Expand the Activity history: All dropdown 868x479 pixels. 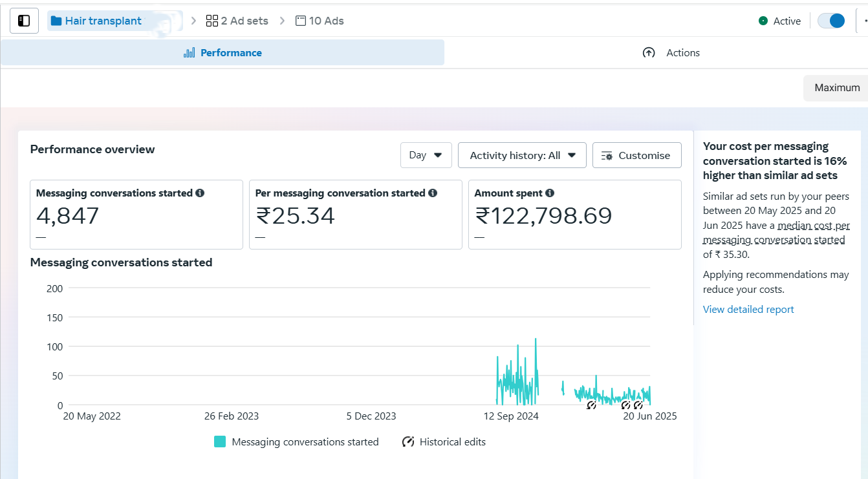[x=522, y=155]
